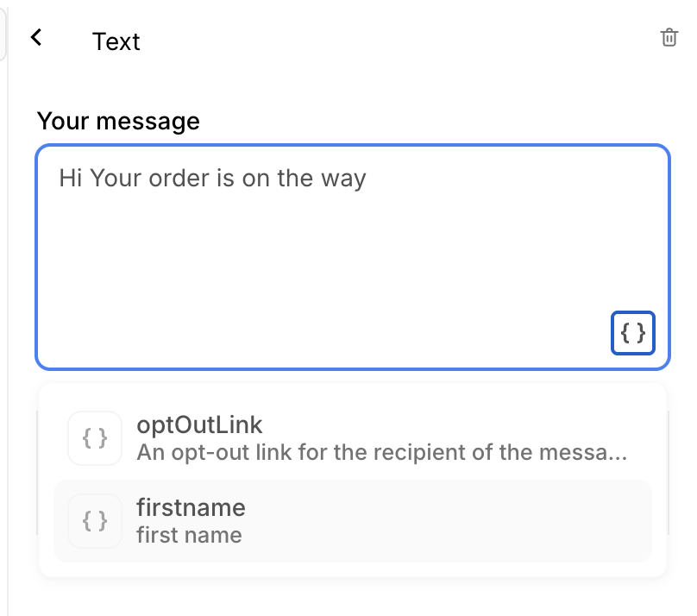Screen dimensions: 697x616
Task: Delete the Text block with trash icon
Action: click(669, 38)
